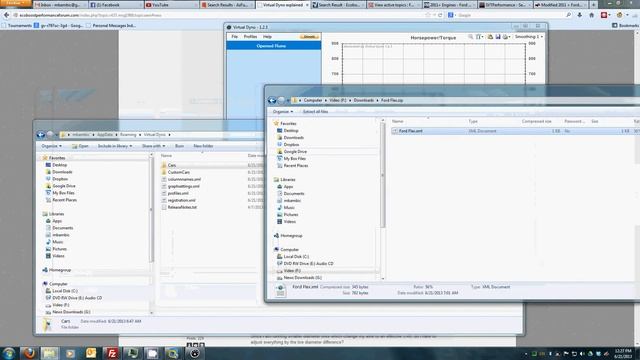640x360 pixels.
Task: Click Pictures library in the zip window
Action: pyautogui.click(x=291, y=214)
